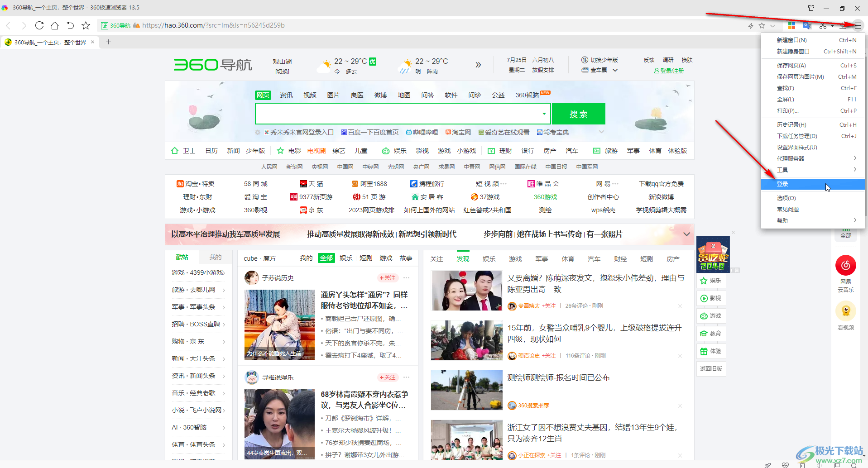Open the 又要离婚 news thumbnail

[x=466, y=291]
